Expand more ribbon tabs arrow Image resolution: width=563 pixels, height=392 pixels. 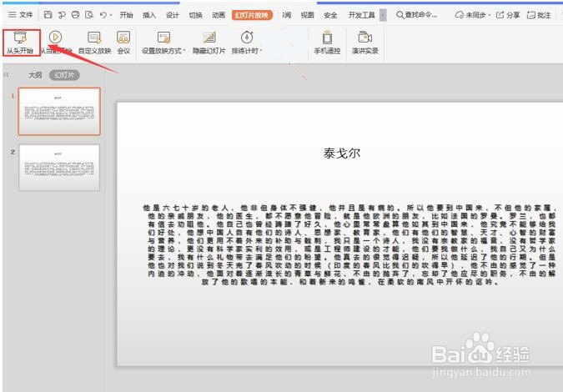383,15
